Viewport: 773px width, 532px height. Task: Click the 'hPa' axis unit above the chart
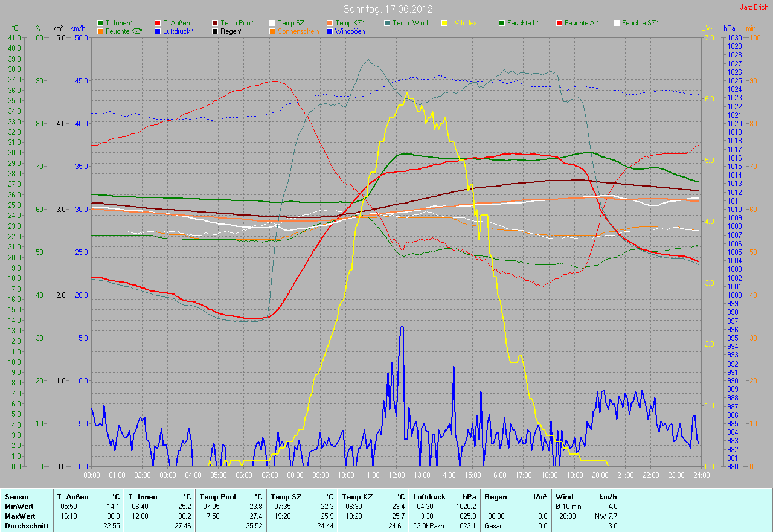730,28
